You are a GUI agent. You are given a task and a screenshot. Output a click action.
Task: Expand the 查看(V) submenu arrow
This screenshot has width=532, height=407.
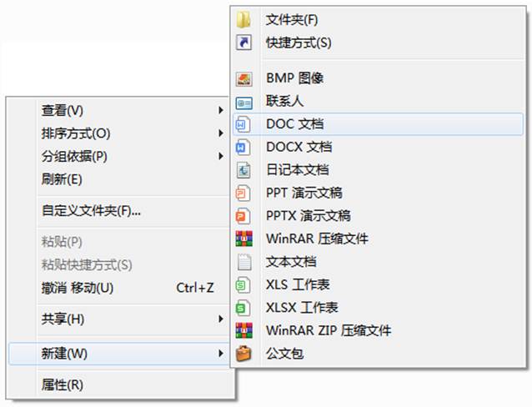[x=221, y=110]
